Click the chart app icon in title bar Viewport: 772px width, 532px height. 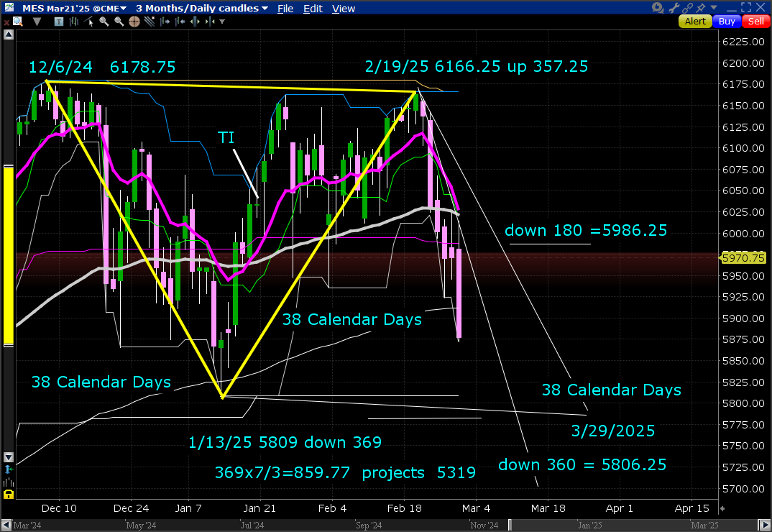(9, 8)
